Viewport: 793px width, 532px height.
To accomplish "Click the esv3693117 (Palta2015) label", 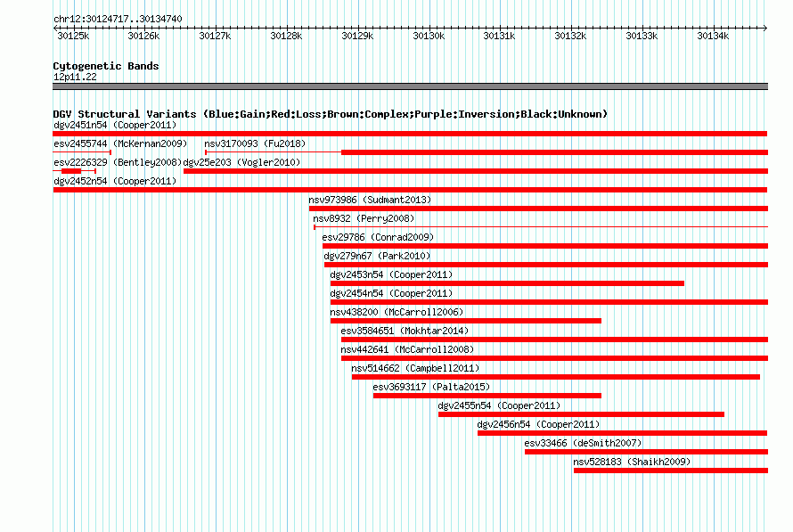I will point(431,387).
